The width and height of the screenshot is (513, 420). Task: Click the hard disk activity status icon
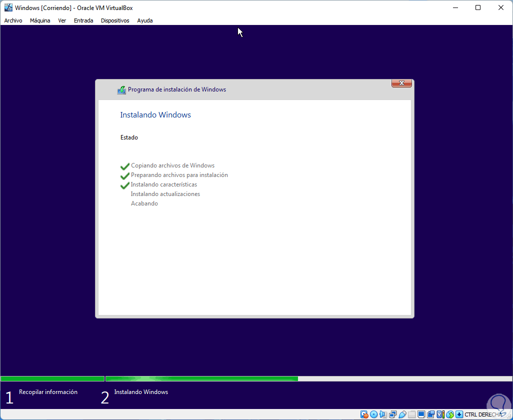tap(364, 414)
